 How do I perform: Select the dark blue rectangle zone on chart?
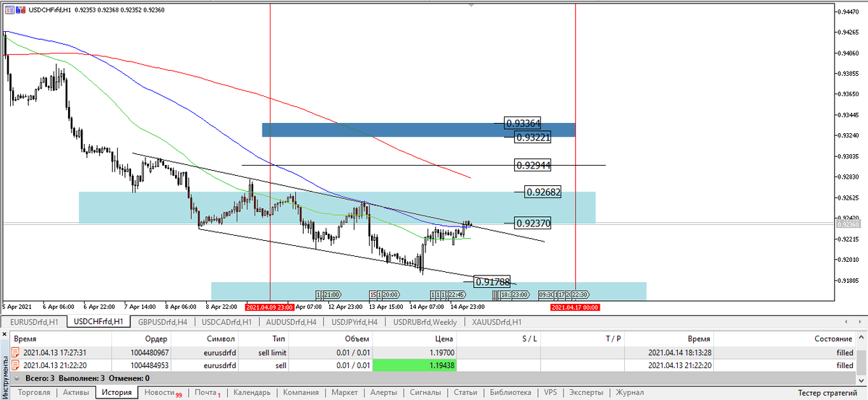419,130
